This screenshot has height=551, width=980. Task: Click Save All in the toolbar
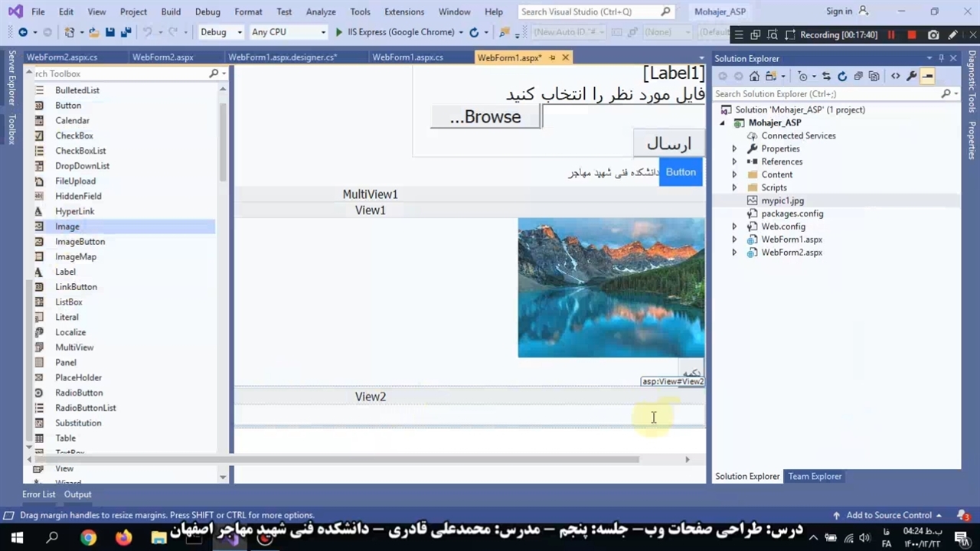coord(126,32)
